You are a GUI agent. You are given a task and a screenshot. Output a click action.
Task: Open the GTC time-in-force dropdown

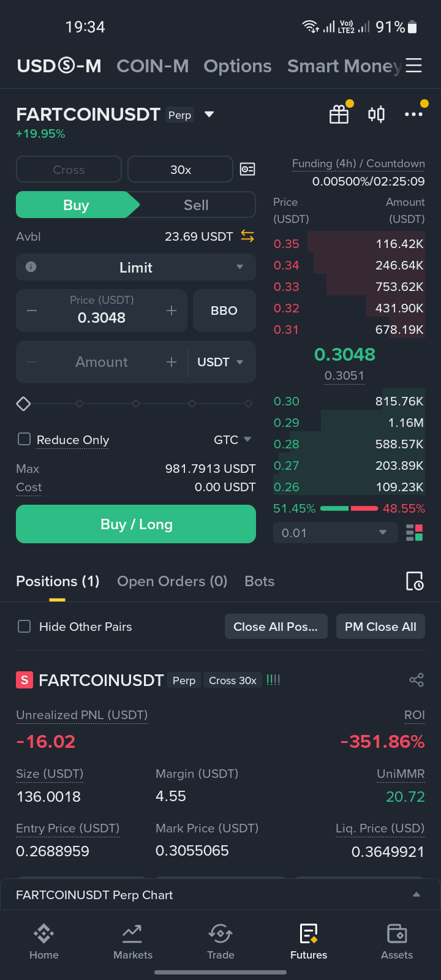click(233, 440)
